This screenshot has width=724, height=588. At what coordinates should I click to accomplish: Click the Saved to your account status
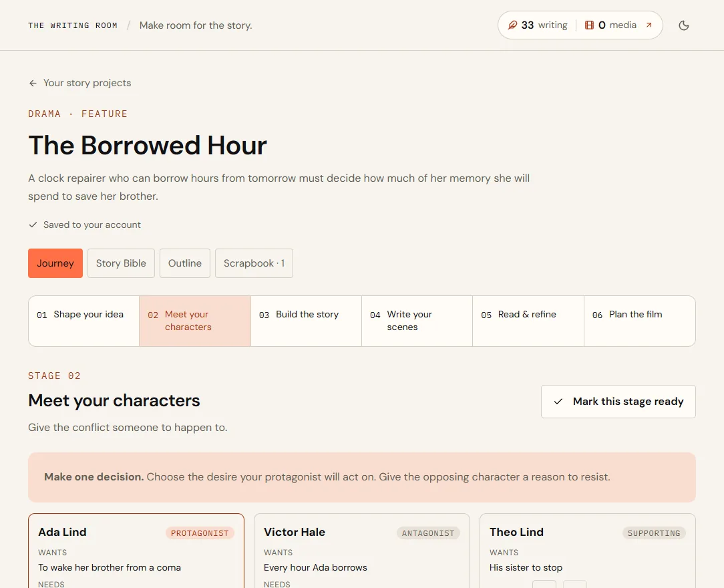[x=85, y=225]
